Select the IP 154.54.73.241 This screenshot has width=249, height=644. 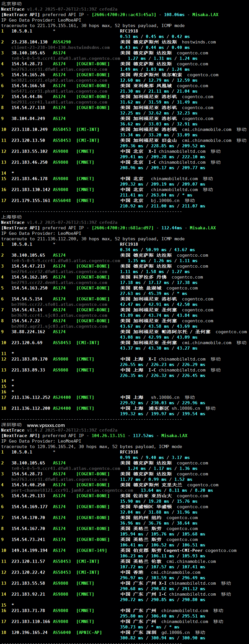tap(28, 540)
